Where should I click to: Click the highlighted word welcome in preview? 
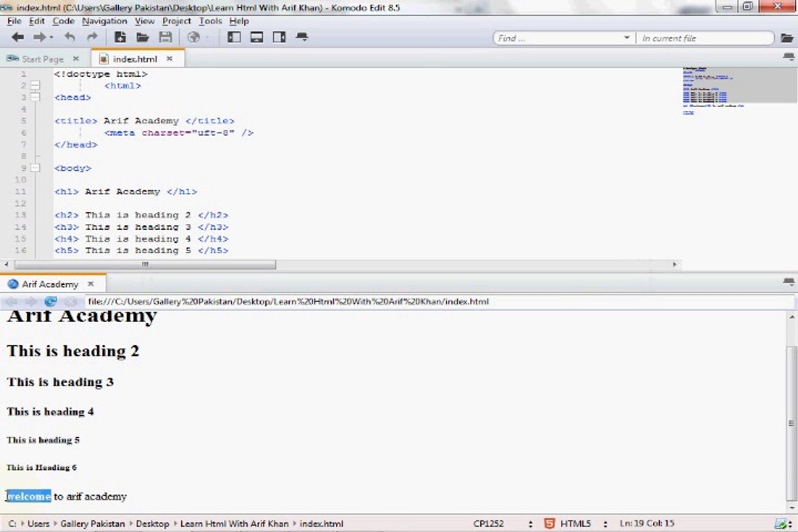(29, 497)
